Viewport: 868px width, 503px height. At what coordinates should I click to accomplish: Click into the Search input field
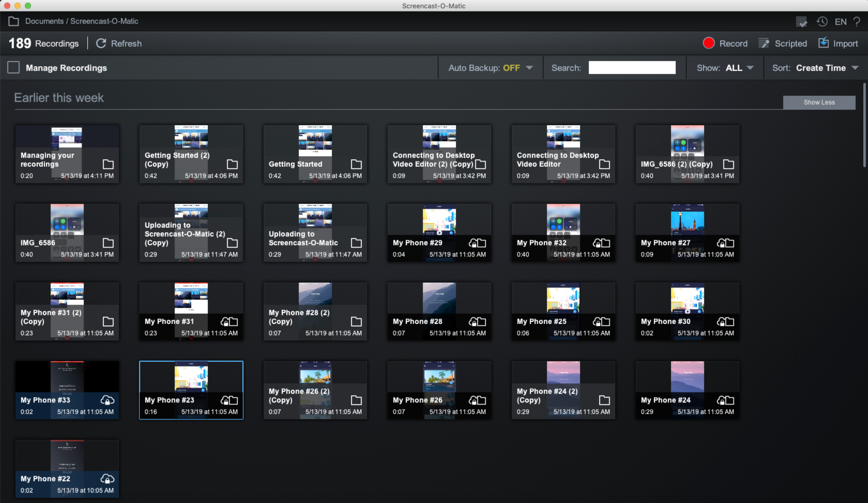[632, 67]
